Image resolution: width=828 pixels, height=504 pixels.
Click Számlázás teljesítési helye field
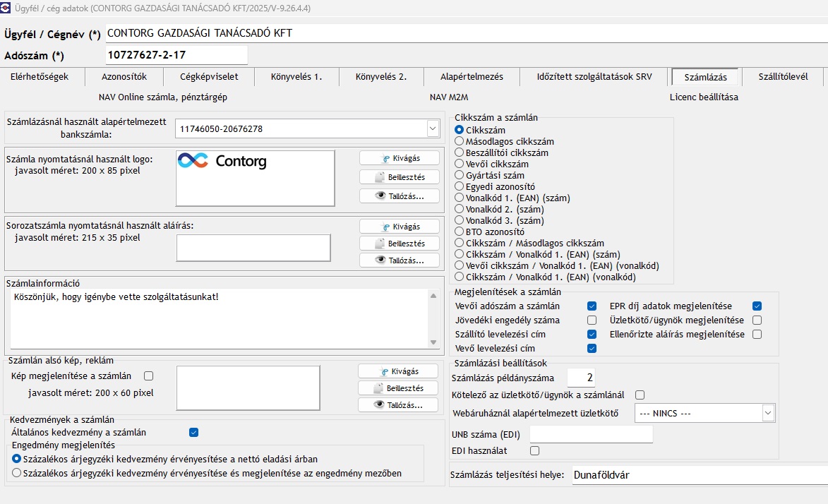point(700,474)
